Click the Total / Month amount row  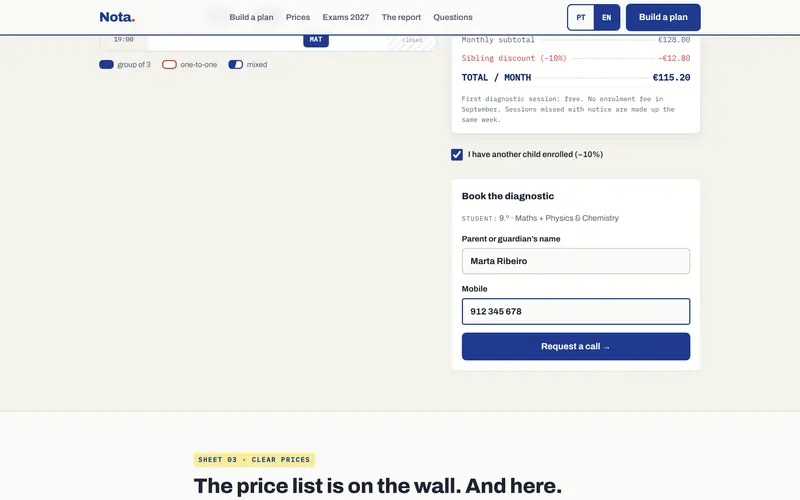coord(576,78)
